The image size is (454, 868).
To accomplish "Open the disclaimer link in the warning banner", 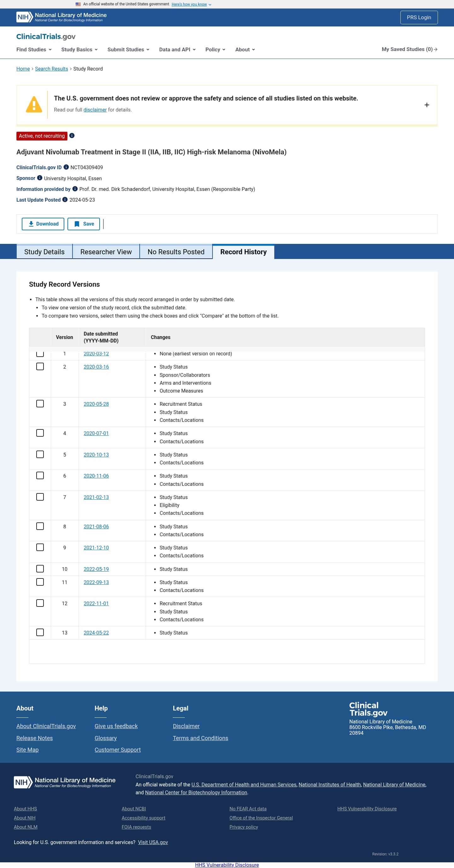I will coord(95,110).
